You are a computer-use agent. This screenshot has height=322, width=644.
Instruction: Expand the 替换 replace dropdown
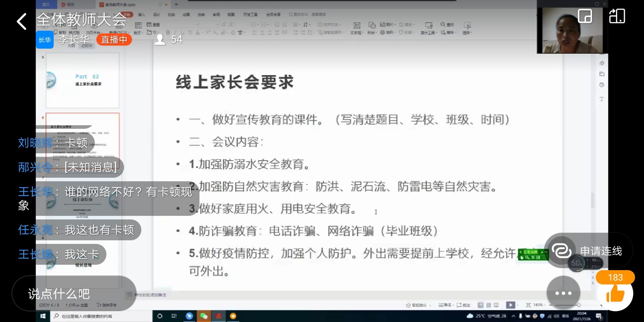click(x=448, y=33)
